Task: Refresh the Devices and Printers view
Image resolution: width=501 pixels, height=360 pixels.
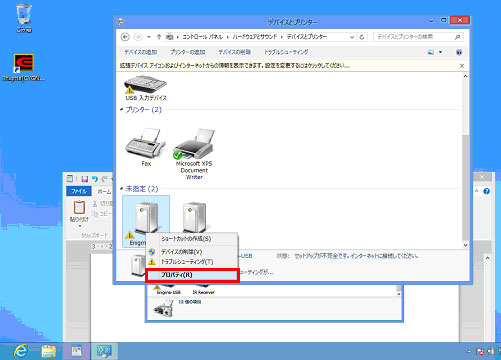Action: pyautogui.click(x=362, y=37)
